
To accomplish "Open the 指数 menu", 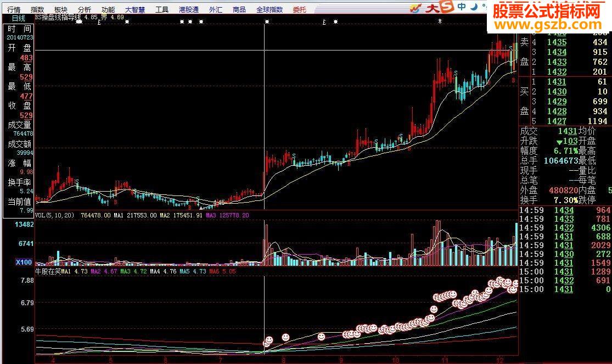I will [37, 9].
